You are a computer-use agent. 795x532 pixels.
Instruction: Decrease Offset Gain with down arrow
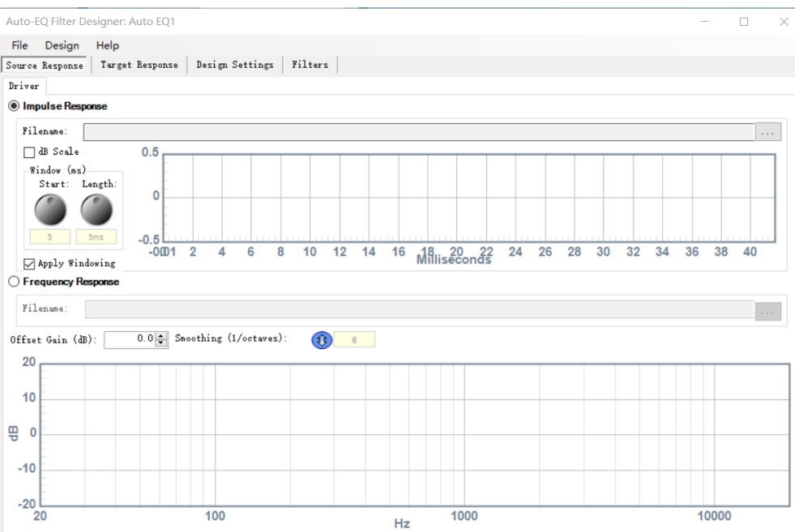tap(161, 343)
